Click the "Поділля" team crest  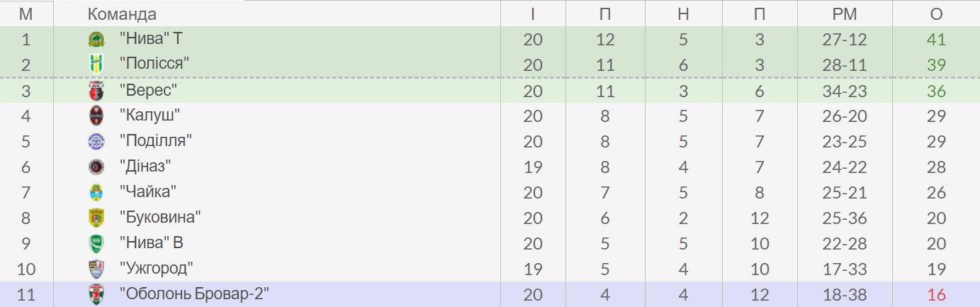tap(96, 141)
